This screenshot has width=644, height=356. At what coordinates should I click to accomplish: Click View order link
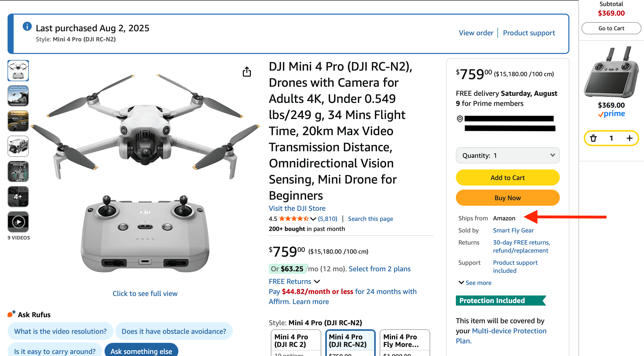click(x=476, y=33)
